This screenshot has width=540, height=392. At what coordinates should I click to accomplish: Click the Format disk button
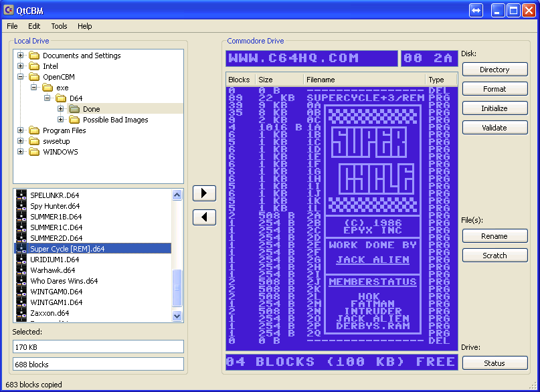click(494, 89)
